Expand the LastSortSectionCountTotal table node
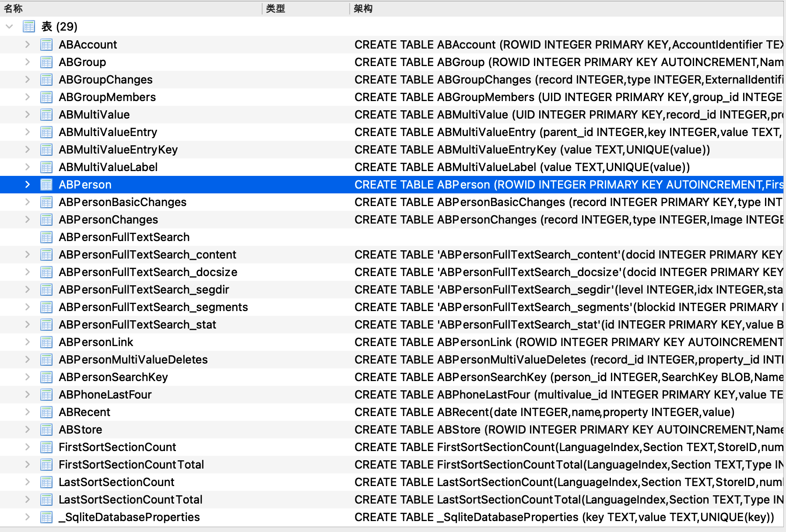Viewport: 786px width, 532px height. (27, 500)
